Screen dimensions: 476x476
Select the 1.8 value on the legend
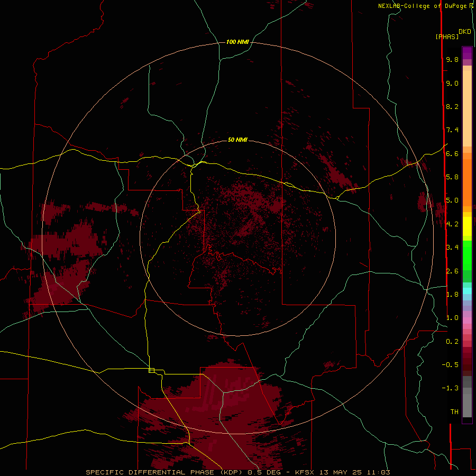coord(452,295)
